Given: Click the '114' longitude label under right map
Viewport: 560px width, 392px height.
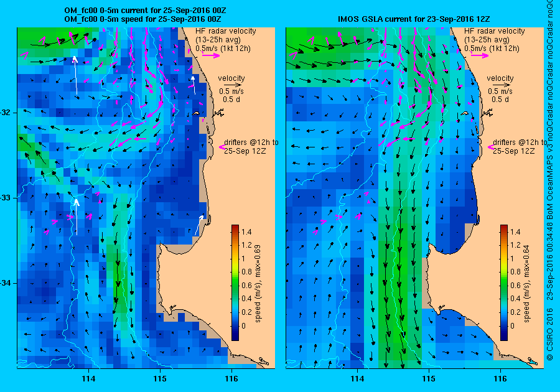Looking at the screenshot, I should pyautogui.click(x=357, y=378).
